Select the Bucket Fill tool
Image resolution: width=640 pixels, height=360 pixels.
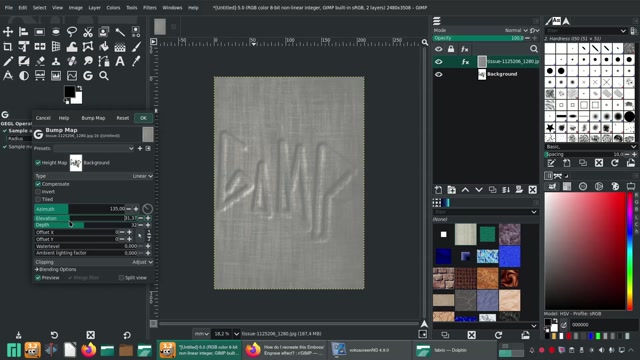coord(104,47)
